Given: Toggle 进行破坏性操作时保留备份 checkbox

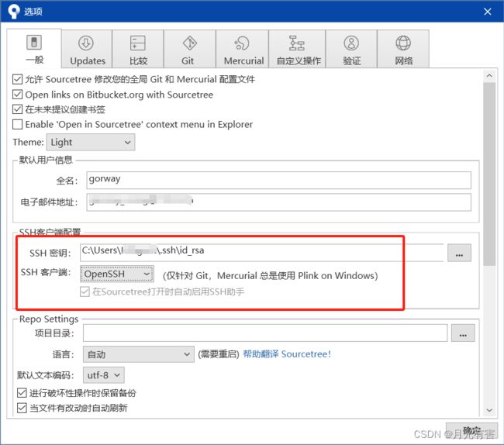Looking at the screenshot, I should [x=22, y=392].
